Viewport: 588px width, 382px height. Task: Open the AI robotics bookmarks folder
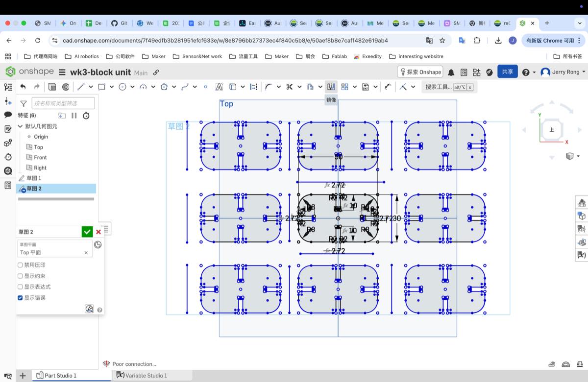(81, 56)
